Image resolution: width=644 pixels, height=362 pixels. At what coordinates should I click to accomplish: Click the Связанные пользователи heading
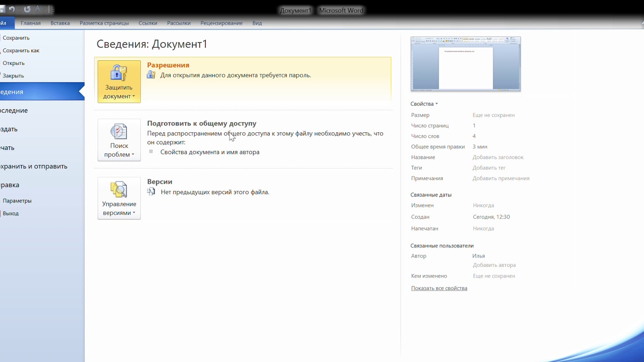[x=442, y=246]
